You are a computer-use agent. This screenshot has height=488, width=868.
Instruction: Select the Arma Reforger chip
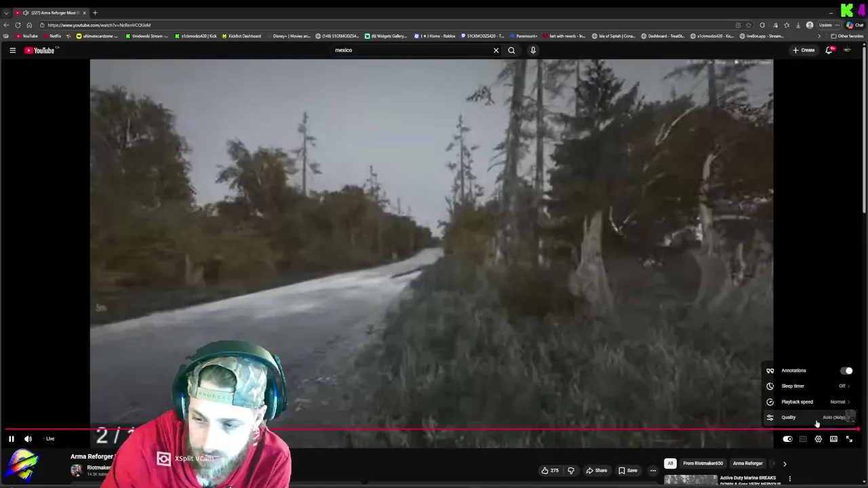coord(748,464)
